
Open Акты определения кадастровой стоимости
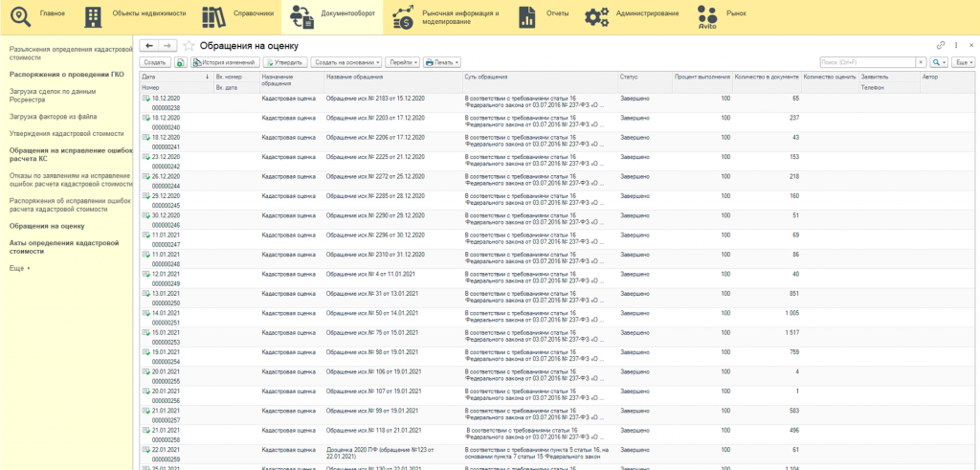64,247
